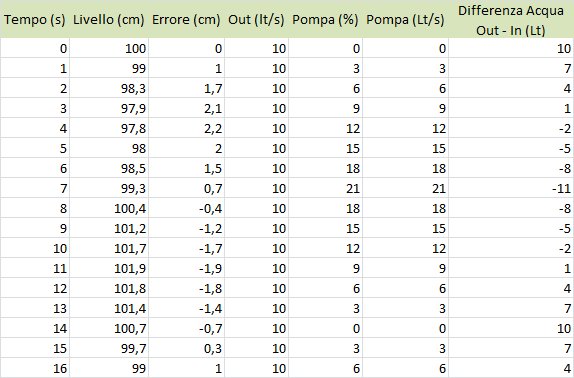
Task: Click the Differenza Acqua Out - In header
Action: tap(511, 19)
